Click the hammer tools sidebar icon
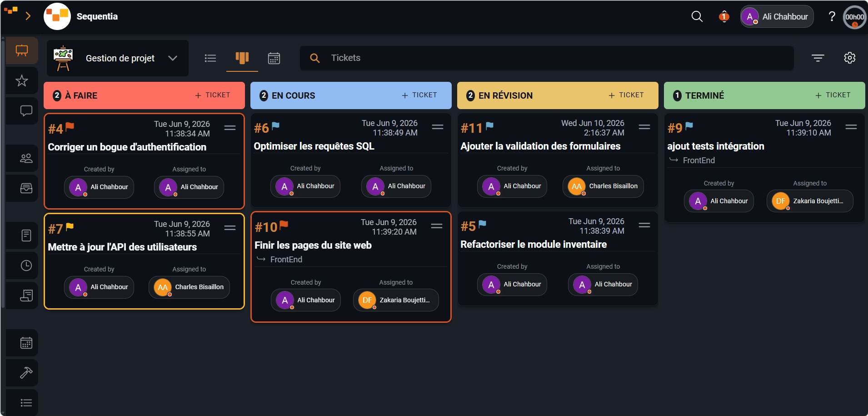This screenshot has height=416, width=868. pyautogui.click(x=26, y=373)
